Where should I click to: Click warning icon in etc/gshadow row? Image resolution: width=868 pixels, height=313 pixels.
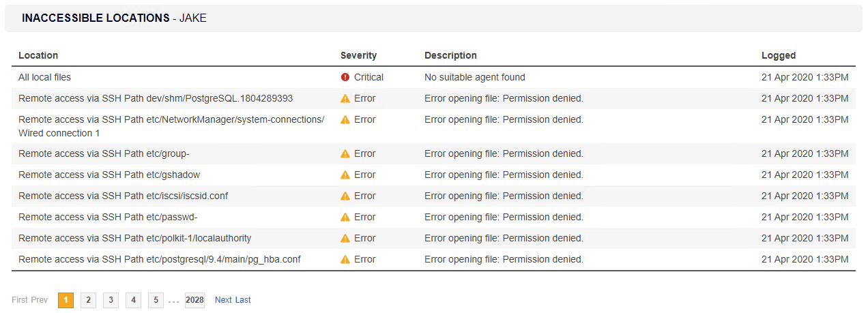click(x=345, y=175)
